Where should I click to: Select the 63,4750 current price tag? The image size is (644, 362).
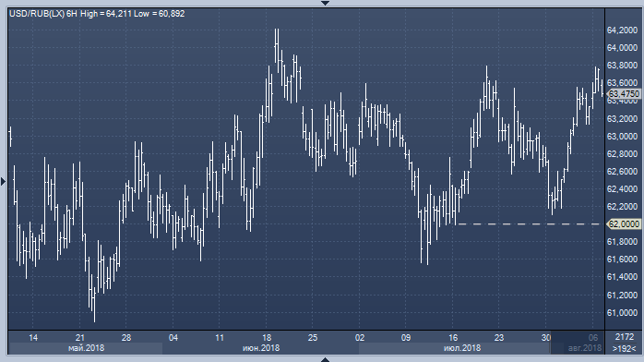pos(624,93)
